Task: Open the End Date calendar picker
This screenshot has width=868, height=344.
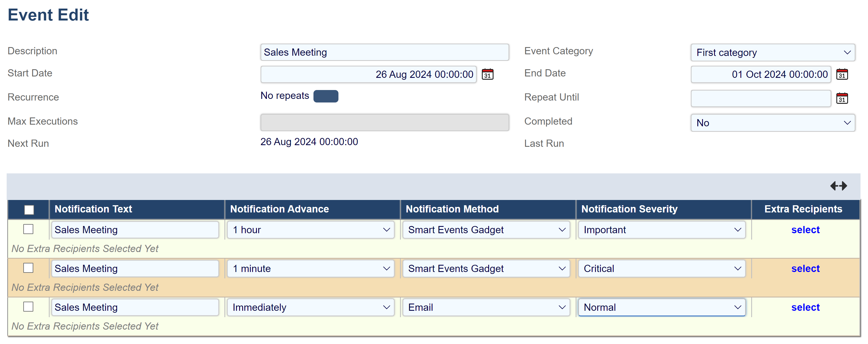Action: 842,75
